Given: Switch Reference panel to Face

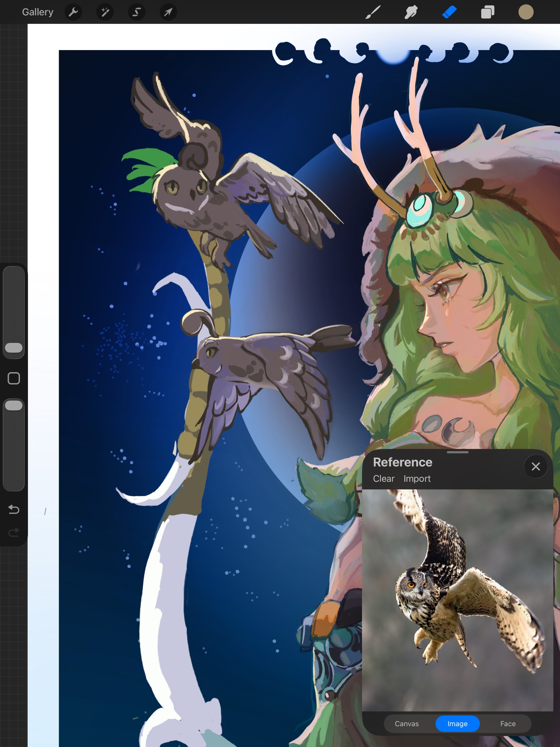Looking at the screenshot, I should 508,723.
